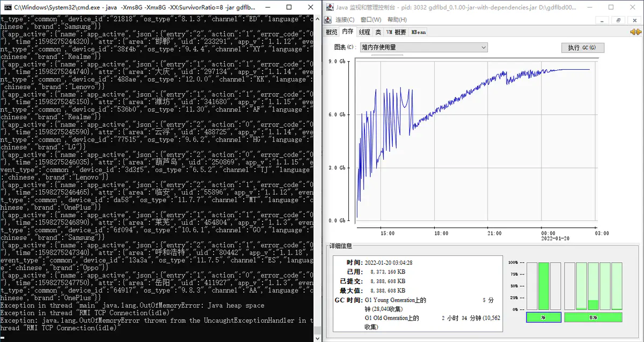
Task: Select the first empty heap pool bar
Action: click(531, 286)
